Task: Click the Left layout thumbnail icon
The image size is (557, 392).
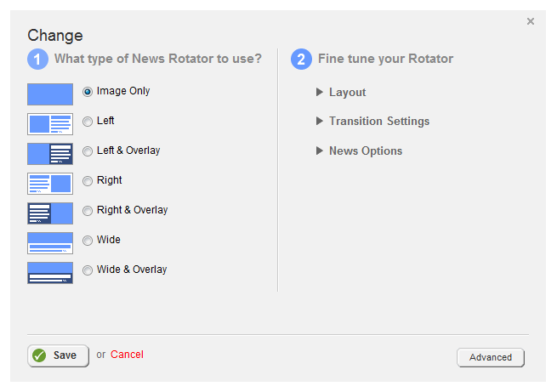Action: [50, 123]
